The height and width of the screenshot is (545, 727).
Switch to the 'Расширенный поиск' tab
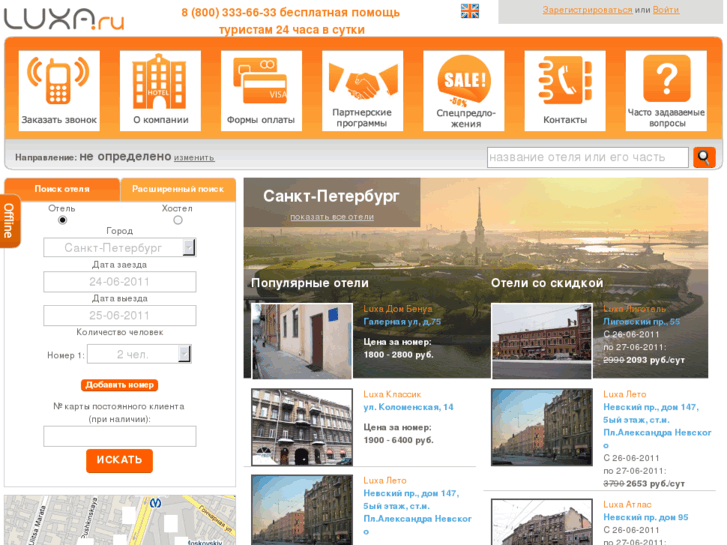(x=178, y=189)
